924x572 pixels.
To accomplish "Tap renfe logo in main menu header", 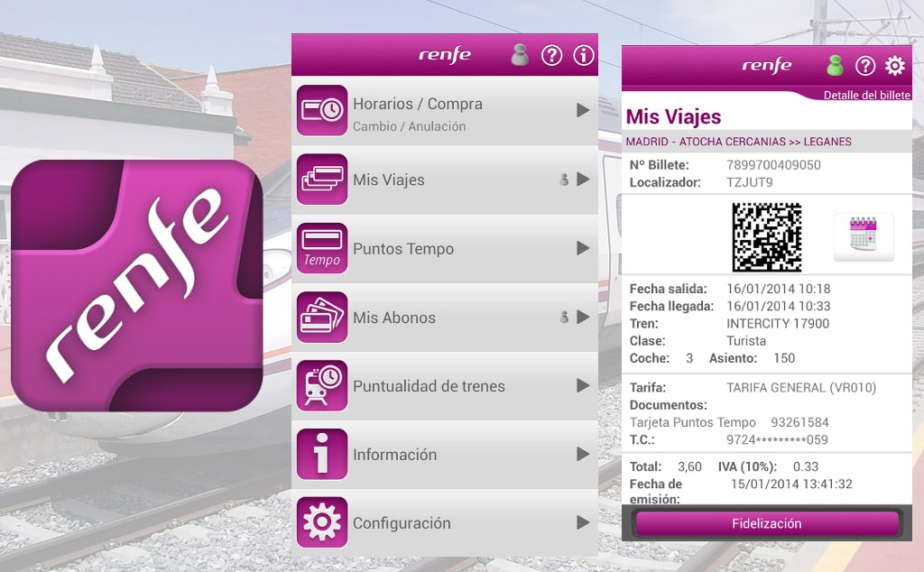I will pos(445,55).
